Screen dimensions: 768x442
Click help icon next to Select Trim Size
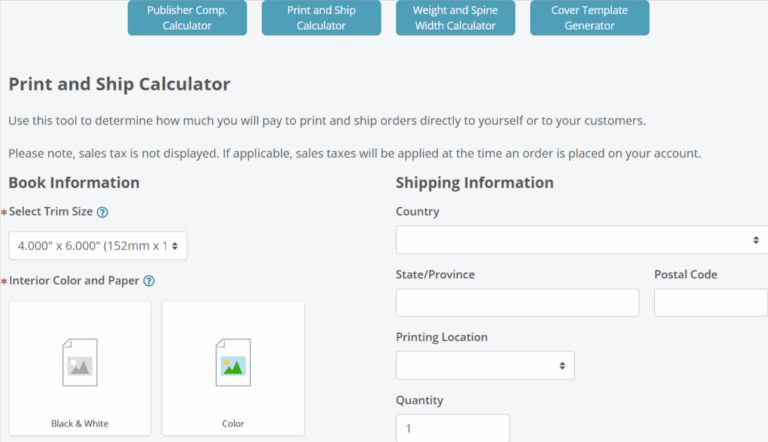[x=102, y=213]
